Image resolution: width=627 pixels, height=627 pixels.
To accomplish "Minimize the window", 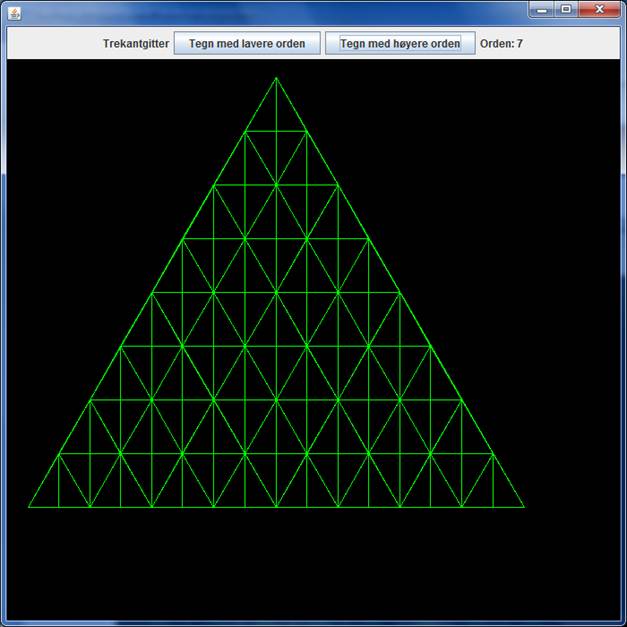I will pos(542,10).
